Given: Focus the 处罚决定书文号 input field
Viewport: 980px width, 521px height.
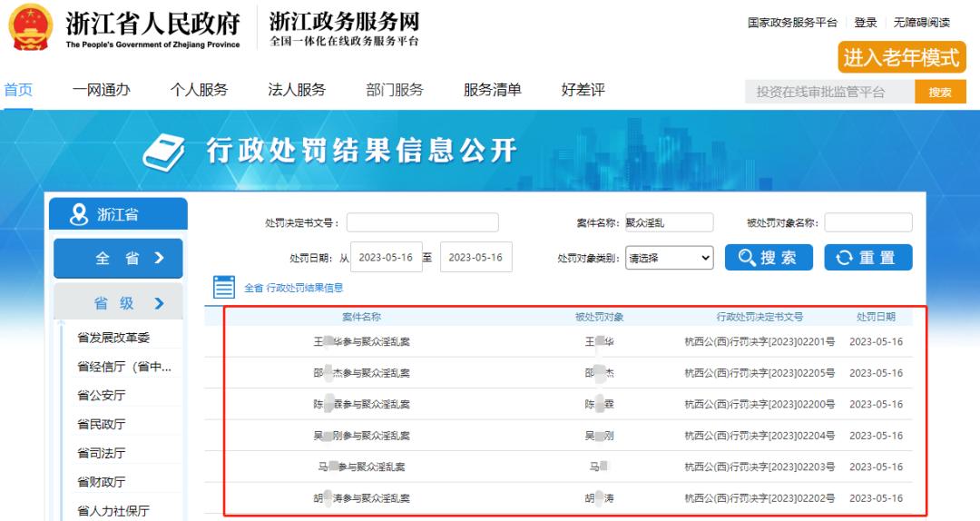Looking at the screenshot, I should click(423, 222).
